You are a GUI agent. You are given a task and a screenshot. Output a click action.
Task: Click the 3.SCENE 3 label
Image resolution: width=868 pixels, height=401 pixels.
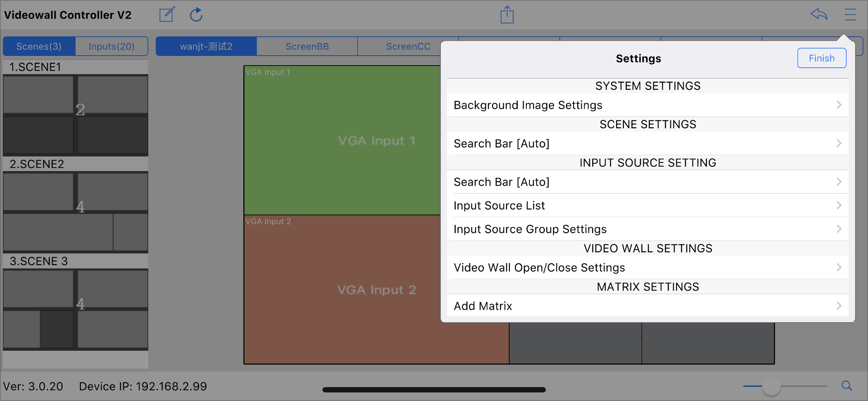click(39, 261)
